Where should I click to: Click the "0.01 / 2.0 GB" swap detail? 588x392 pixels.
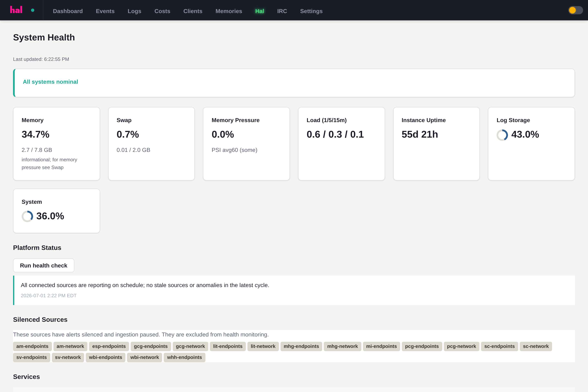133,150
